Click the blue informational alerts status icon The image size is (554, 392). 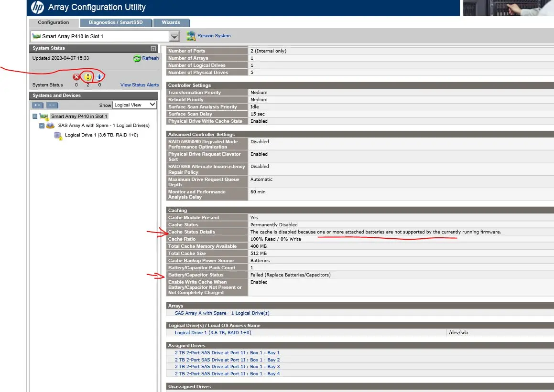[x=99, y=76]
